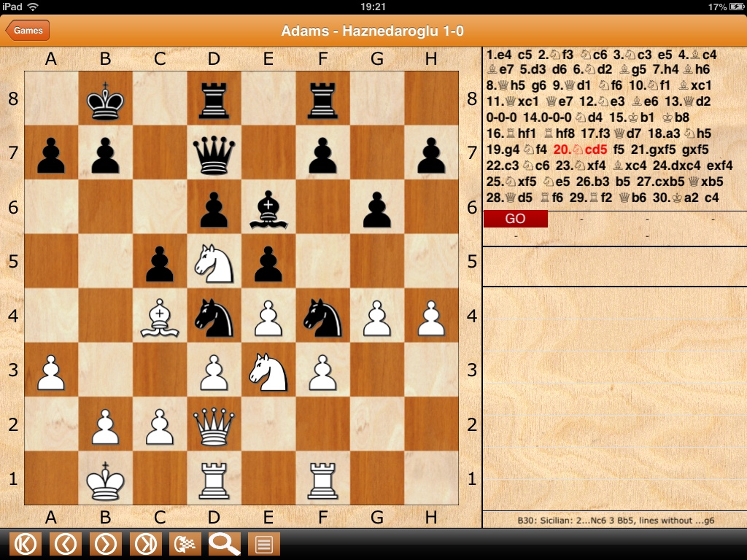747x560 pixels.
Task: Advance to the next move
Action: (106, 544)
